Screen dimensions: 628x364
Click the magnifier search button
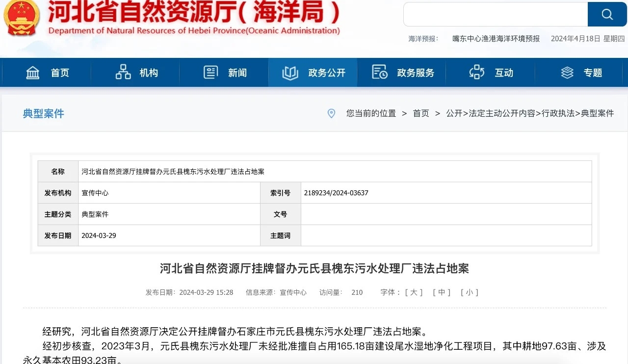(607, 14)
